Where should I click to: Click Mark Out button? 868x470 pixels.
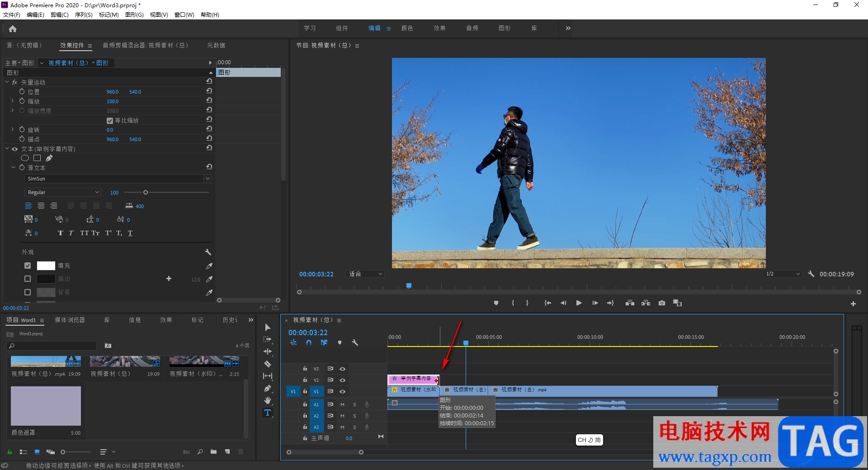click(527, 303)
